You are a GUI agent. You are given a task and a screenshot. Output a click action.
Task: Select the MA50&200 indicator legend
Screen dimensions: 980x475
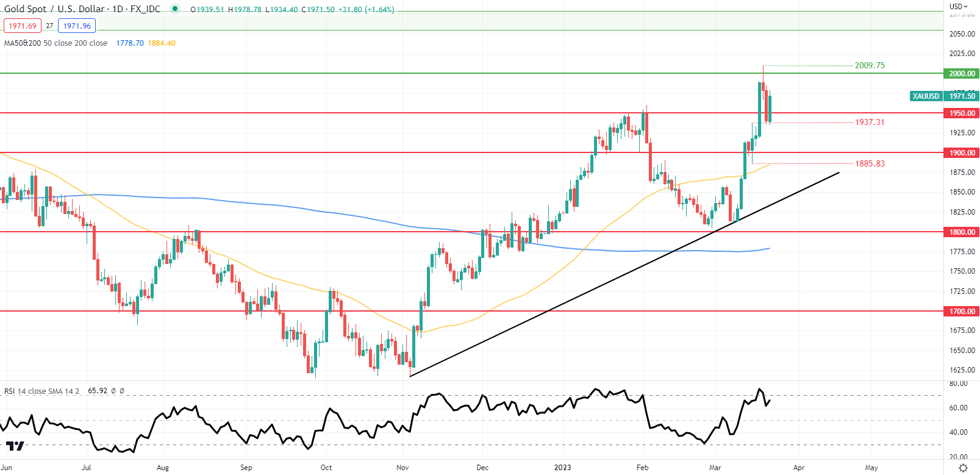(55, 43)
